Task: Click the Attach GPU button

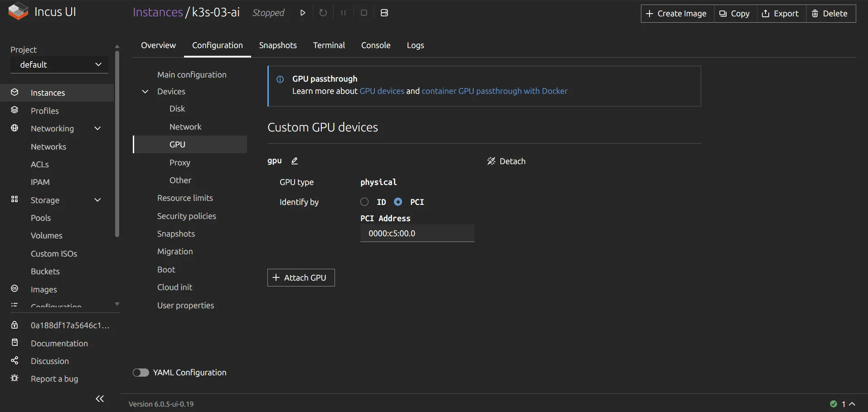Action: point(301,278)
